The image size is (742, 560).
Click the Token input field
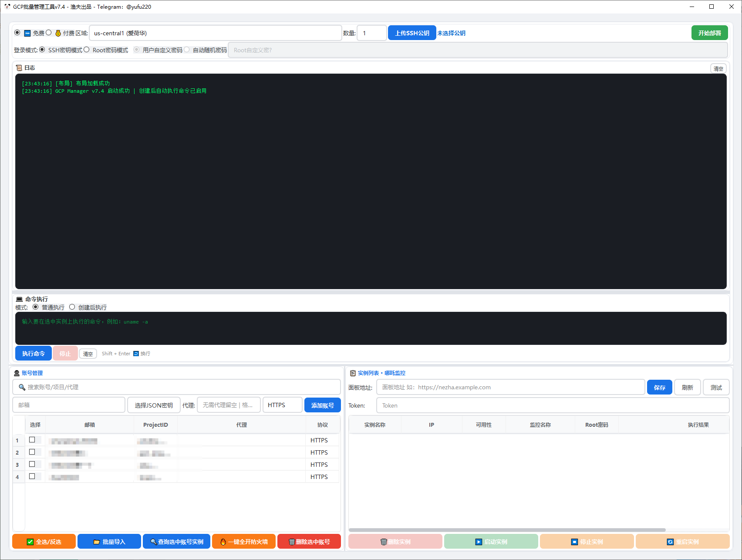(553, 405)
